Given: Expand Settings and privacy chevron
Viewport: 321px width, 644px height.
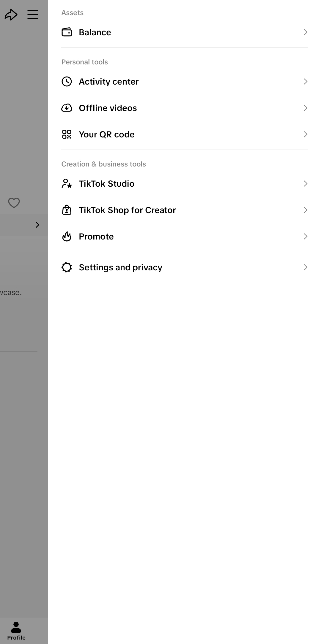Looking at the screenshot, I should (306, 267).
